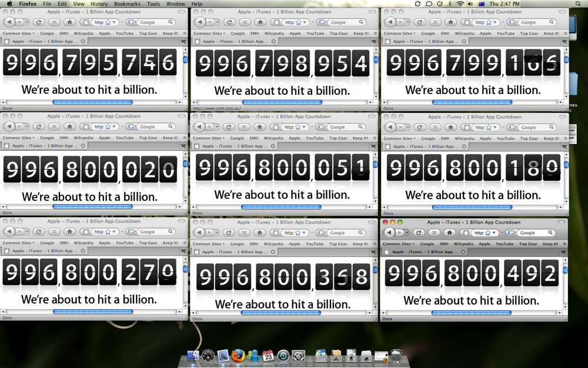
Task: Click Keep It! bookmark in 996,800,270 window
Action: pos(170,243)
